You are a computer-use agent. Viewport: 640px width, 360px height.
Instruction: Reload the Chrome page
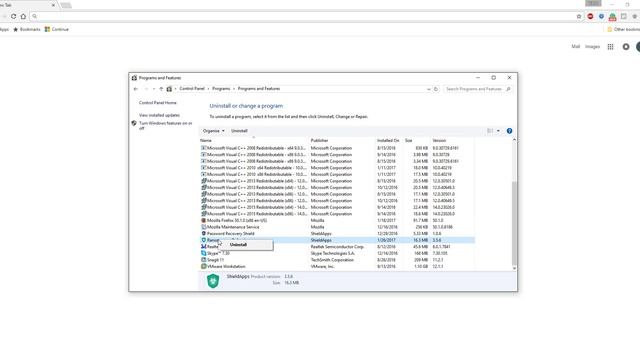pyautogui.click(x=13, y=16)
